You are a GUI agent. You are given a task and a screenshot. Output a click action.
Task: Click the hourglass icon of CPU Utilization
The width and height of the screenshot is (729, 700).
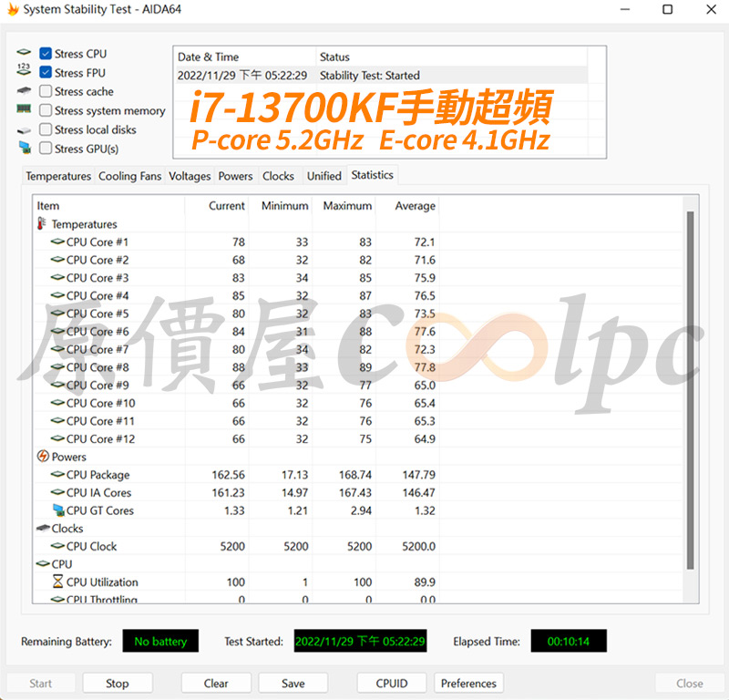tap(57, 582)
